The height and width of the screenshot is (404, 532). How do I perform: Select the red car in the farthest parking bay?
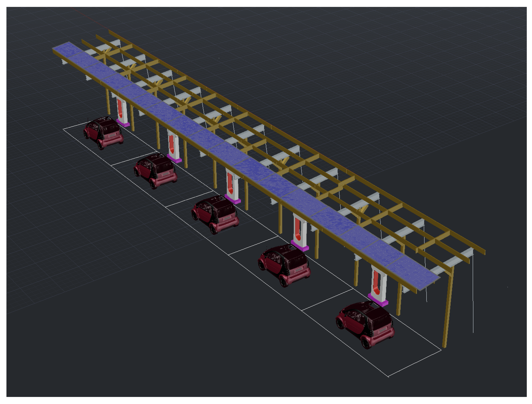pyautogui.click(x=103, y=133)
